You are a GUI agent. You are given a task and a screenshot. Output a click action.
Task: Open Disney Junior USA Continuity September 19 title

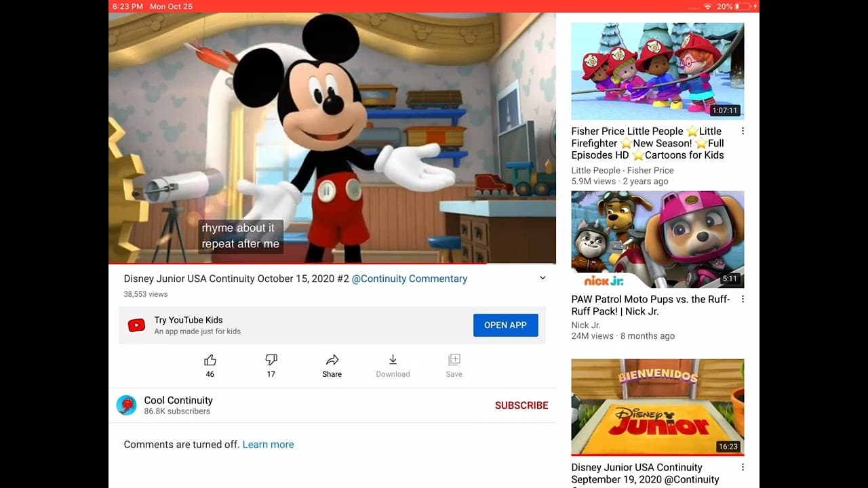click(x=646, y=474)
